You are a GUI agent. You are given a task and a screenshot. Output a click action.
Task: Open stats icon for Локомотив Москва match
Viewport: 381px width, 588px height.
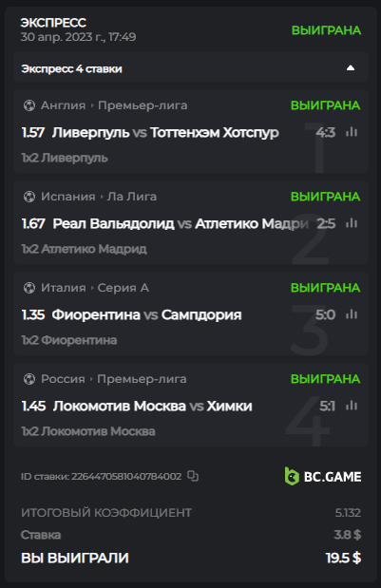coord(352,406)
